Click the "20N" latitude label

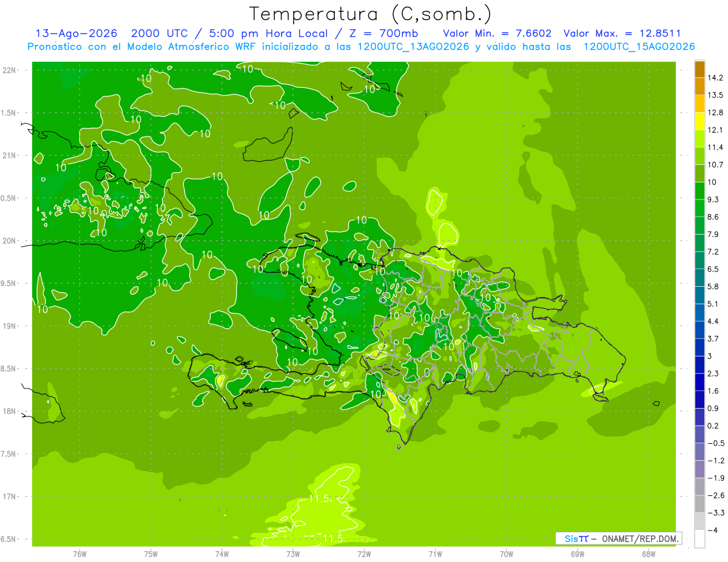(10, 241)
